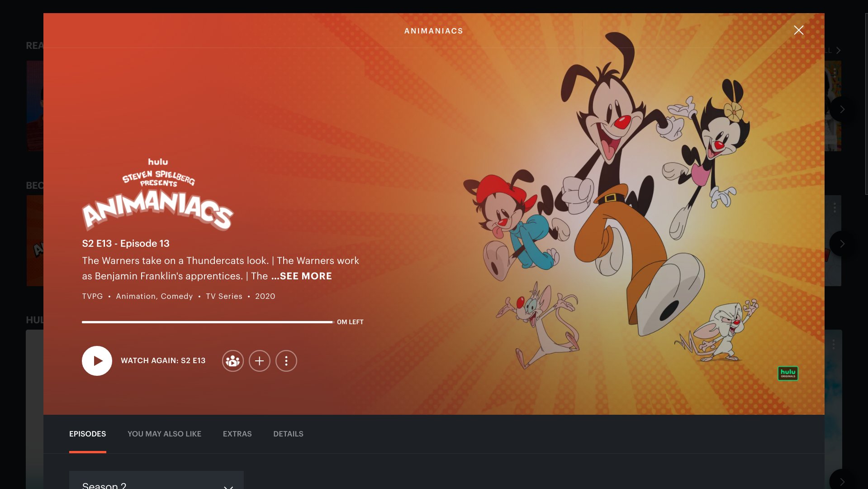Close the Animaniacs details overlay
This screenshot has height=489, width=868.
(x=799, y=30)
